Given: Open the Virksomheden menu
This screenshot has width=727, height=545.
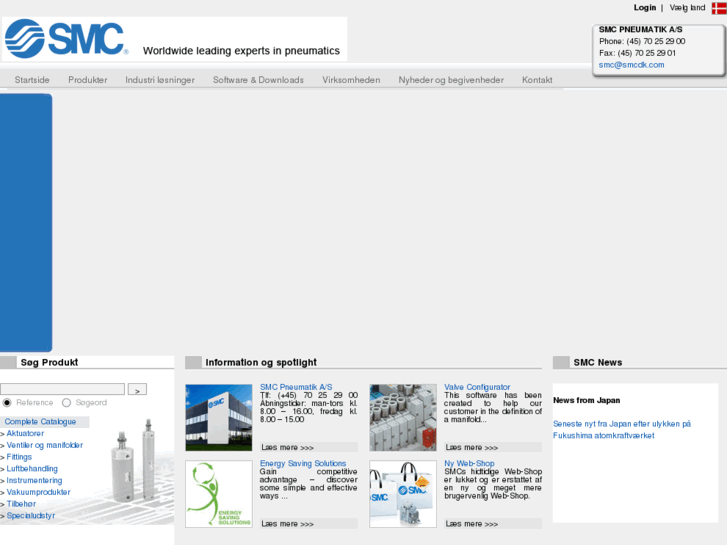Looking at the screenshot, I should (351, 80).
